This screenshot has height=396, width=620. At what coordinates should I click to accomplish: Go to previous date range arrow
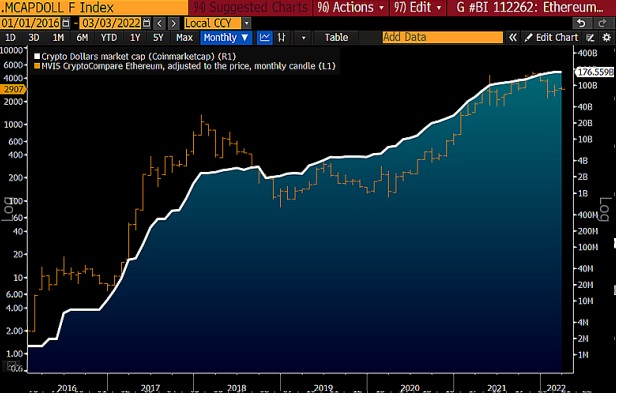(159, 23)
